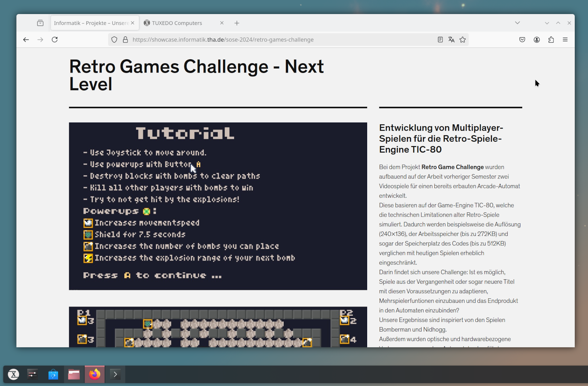The image size is (588, 386).
Task: Click the address bar URL
Action: (x=223, y=39)
